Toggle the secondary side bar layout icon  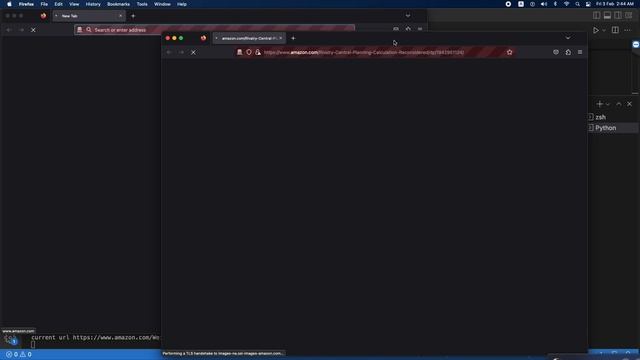(618, 16)
